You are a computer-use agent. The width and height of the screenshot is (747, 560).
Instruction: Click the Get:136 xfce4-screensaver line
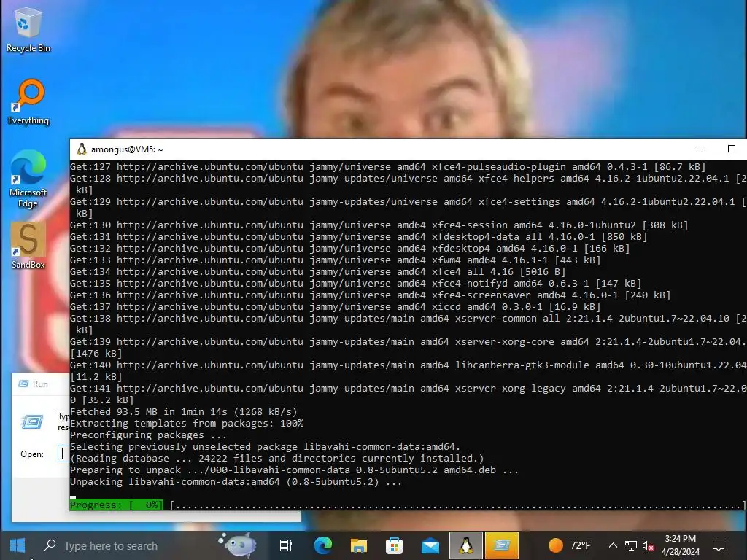370,295
